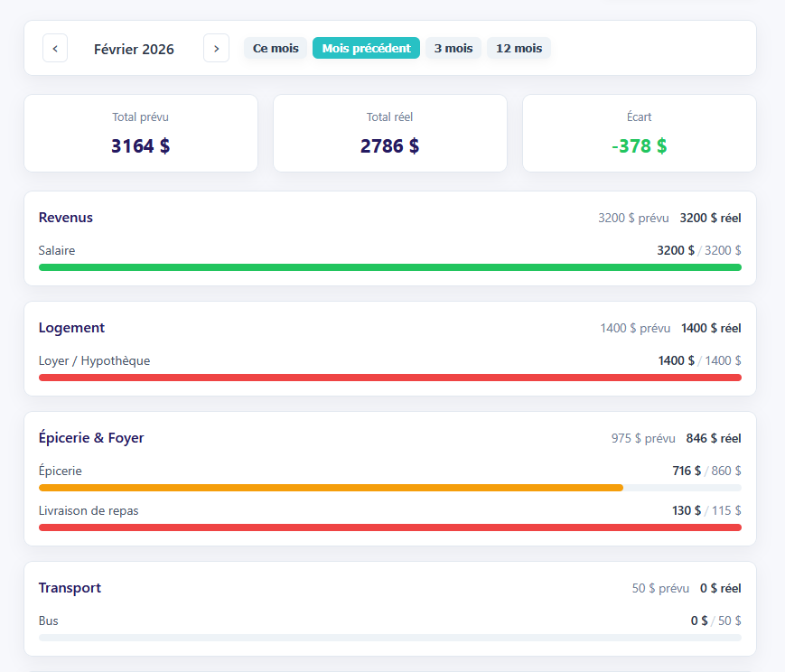Open the "Total prévu" summary card
This screenshot has width=785, height=672.
[140, 133]
